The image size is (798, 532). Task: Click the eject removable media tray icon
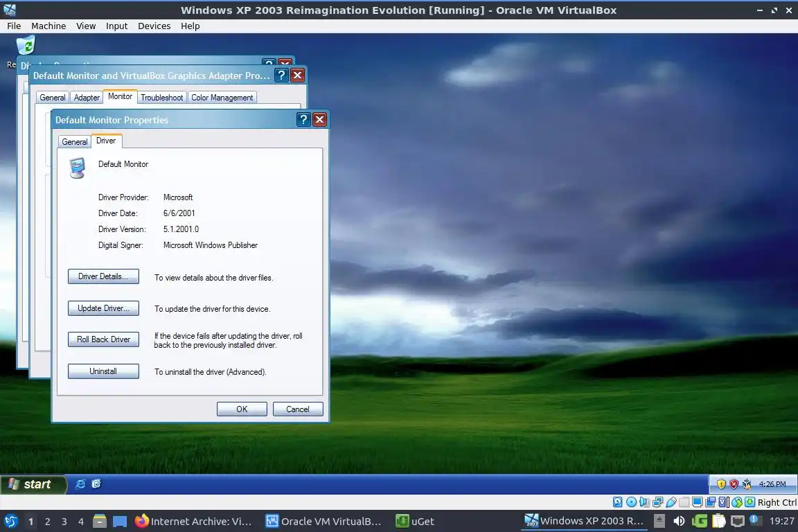pyautogui.click(x=659, y=521)
